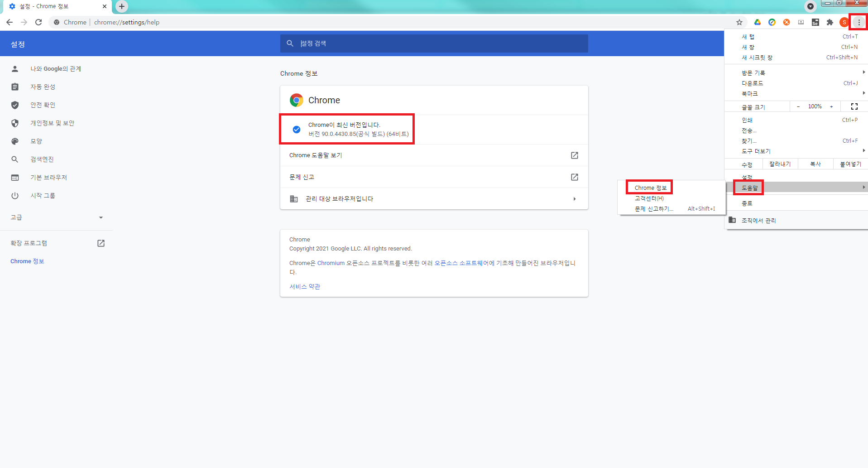This screenshot has width=868, height=468.
Task: Bookmark this page with the star icon
Action: click(739, 22)
